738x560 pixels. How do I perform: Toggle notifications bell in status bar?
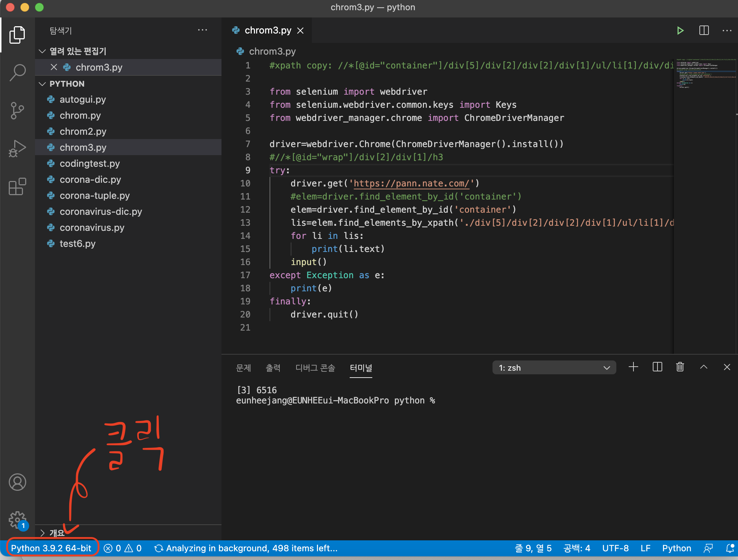[730, 548]
